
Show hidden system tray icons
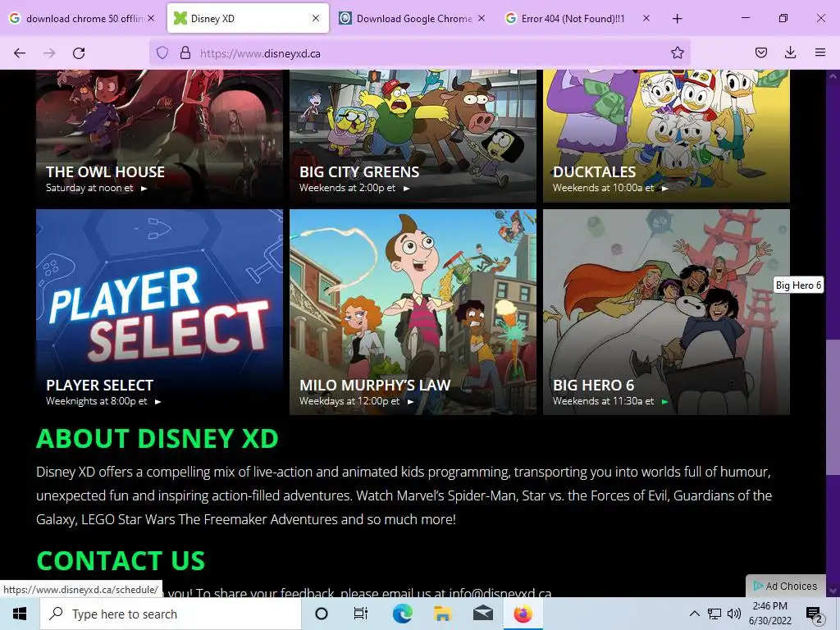pyautogui.click(x=694, y=614)
